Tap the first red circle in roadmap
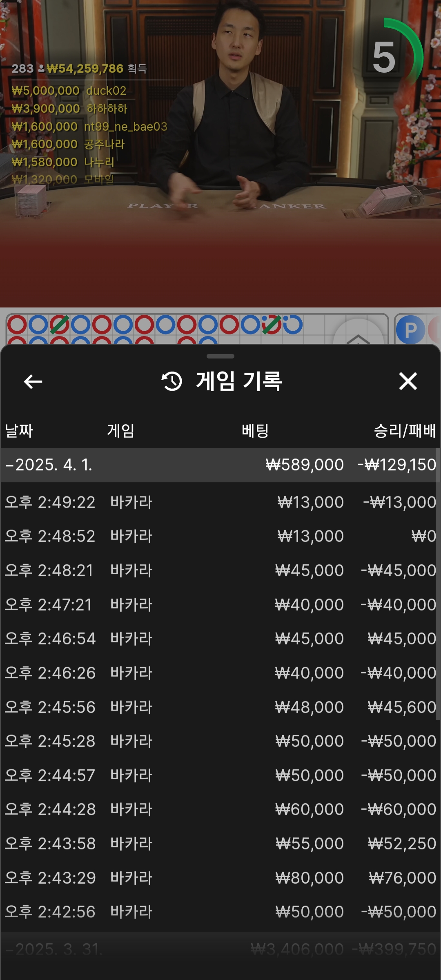 17,325
